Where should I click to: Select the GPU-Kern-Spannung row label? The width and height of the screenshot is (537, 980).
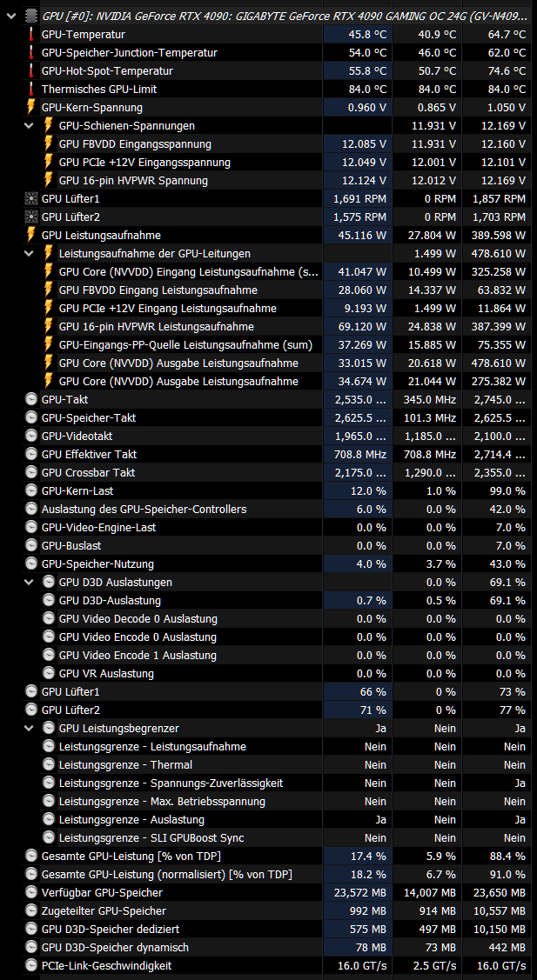point(92,108)
